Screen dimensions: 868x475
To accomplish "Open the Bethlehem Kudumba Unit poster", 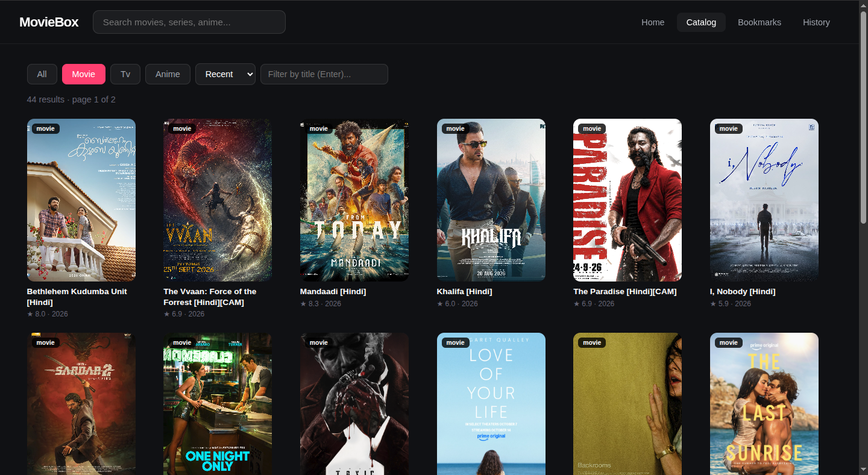I will pyautogui.click(x=81, y=200).
